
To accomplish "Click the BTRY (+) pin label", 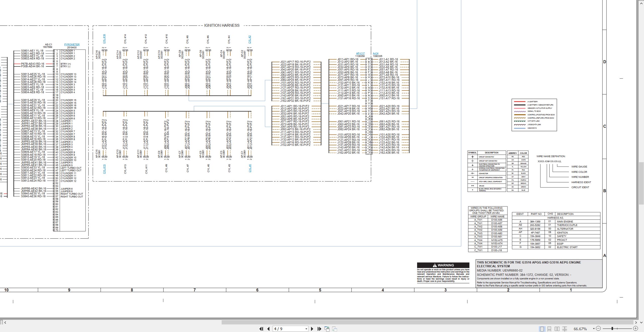I will 66,64.
